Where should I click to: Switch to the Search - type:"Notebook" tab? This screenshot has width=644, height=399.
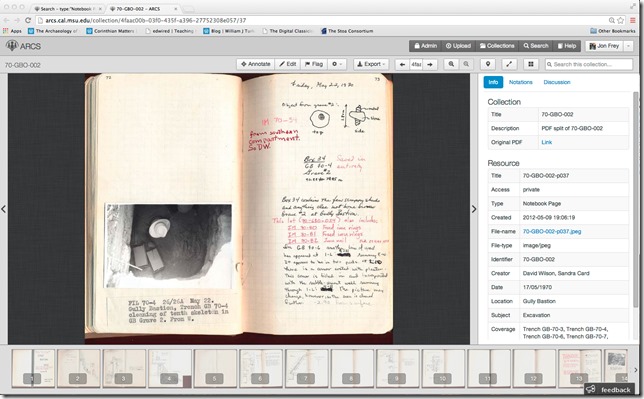tap(68, 8)
